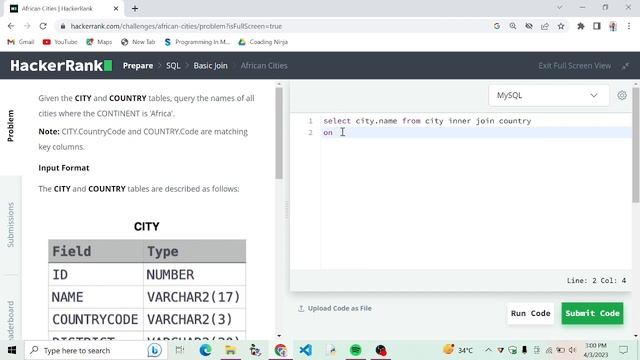Click Upload Code as File

tap(335, 309)
